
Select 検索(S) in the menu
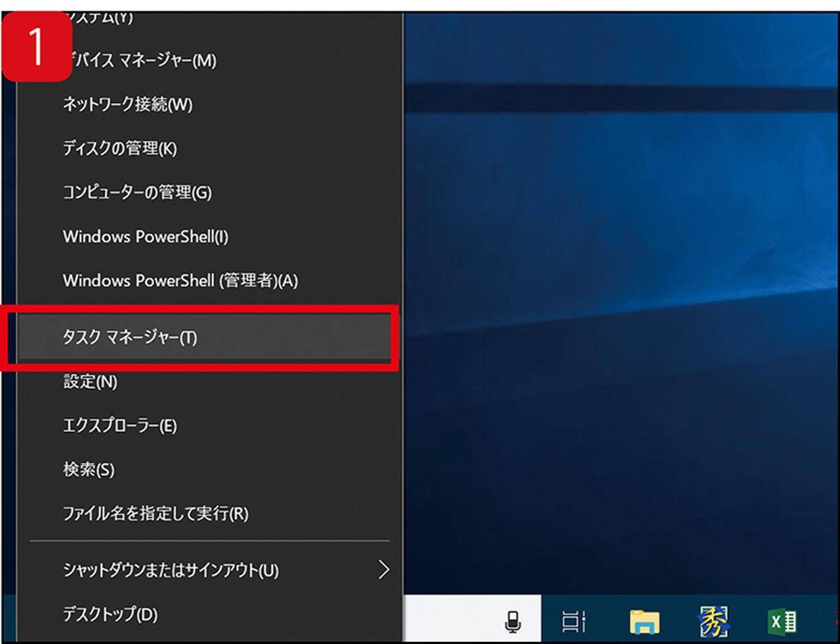(89, 469)
